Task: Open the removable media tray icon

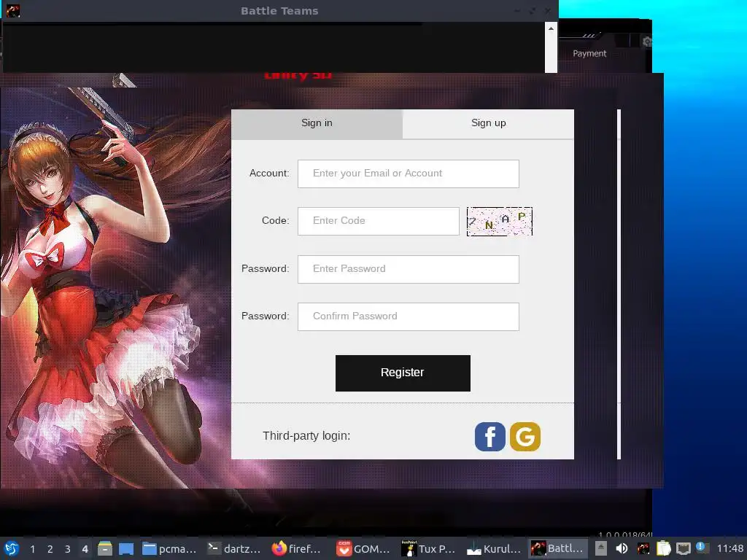Action: 601,548
